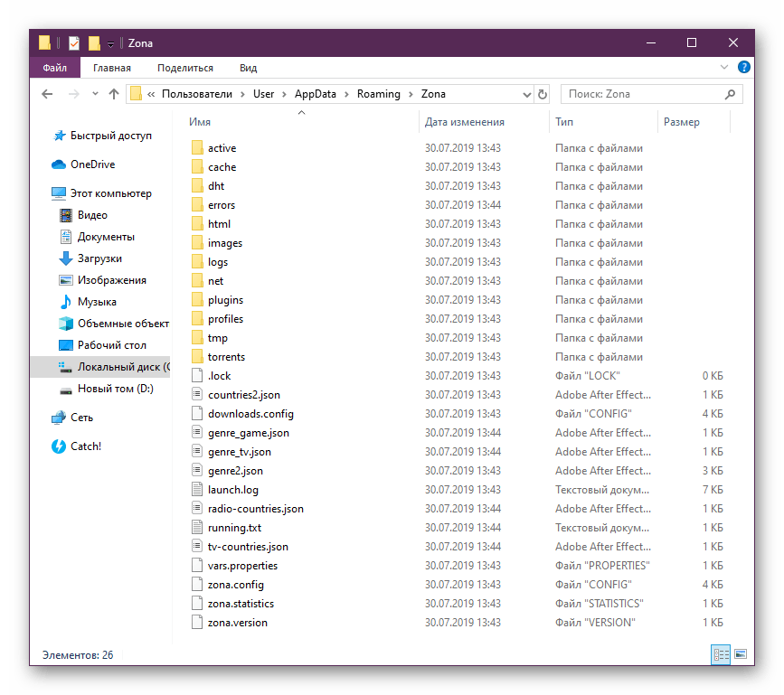The height and width of the screenshot is (695, 784).
Task: Click the help question mark icon
Action: pos(743,68)
